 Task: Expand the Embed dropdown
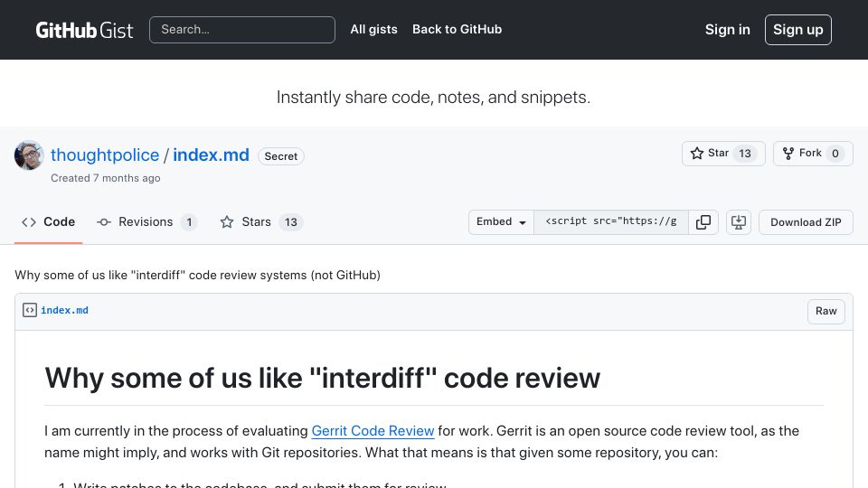(x=501, y=222)
